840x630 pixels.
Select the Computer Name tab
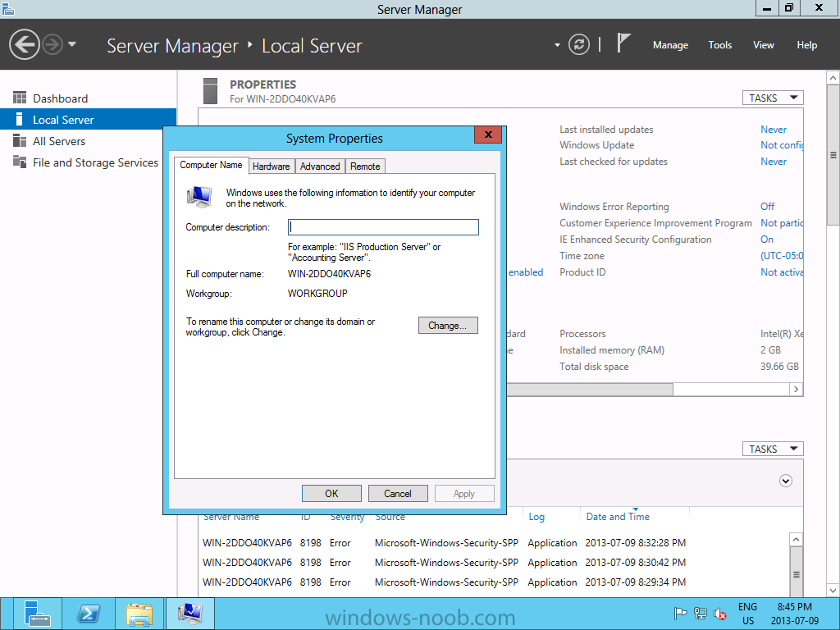(211, 165)
